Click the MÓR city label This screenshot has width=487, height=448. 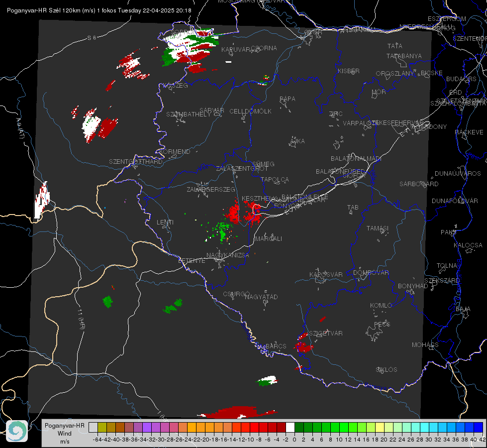coord(379,92)
